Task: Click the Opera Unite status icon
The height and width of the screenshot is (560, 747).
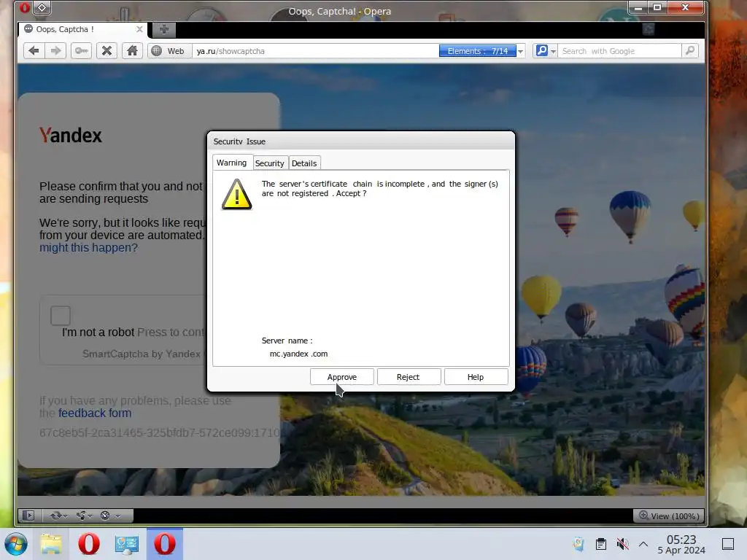Action: pyautogui.click(x=81, y=516)
